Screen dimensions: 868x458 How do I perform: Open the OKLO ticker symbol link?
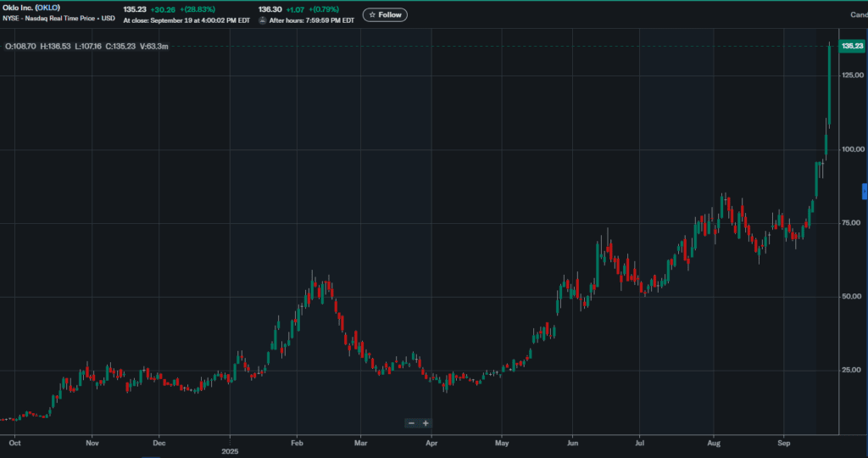[47, 8]
